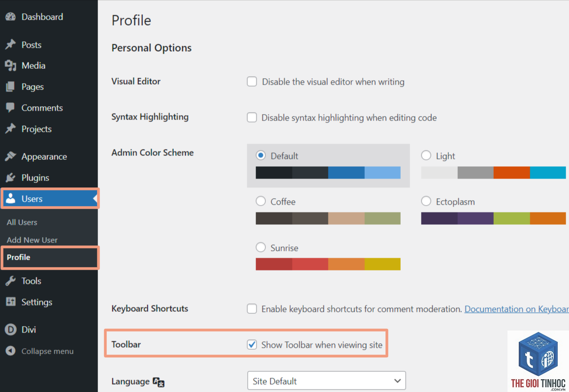Open the Posts menu item
Screen dimensions: 569x392
[32, 45]
